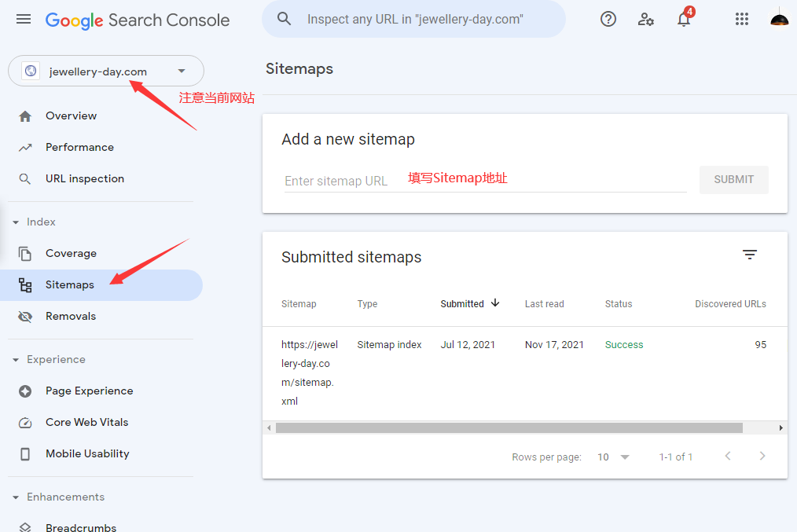Viewport: 797px width, 532px height.
Task: Open the Help question mark icon
Action: pos(608,20)
